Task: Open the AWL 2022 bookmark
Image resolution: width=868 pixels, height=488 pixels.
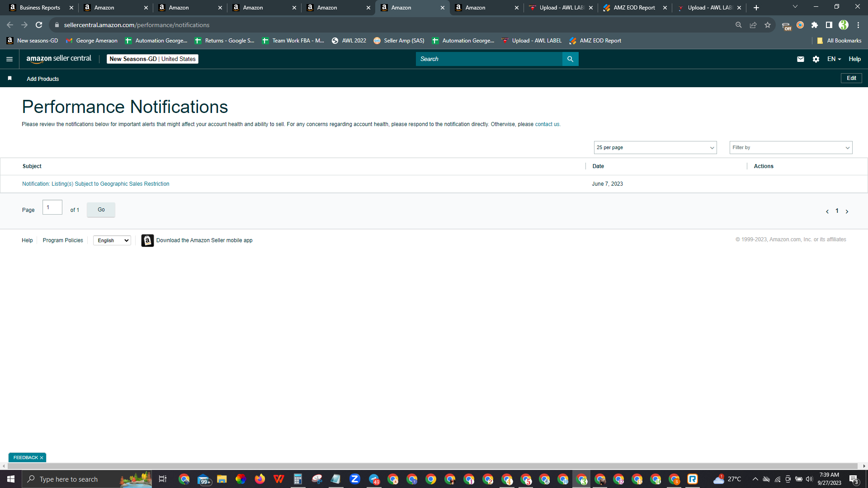Action: point(349,41)
